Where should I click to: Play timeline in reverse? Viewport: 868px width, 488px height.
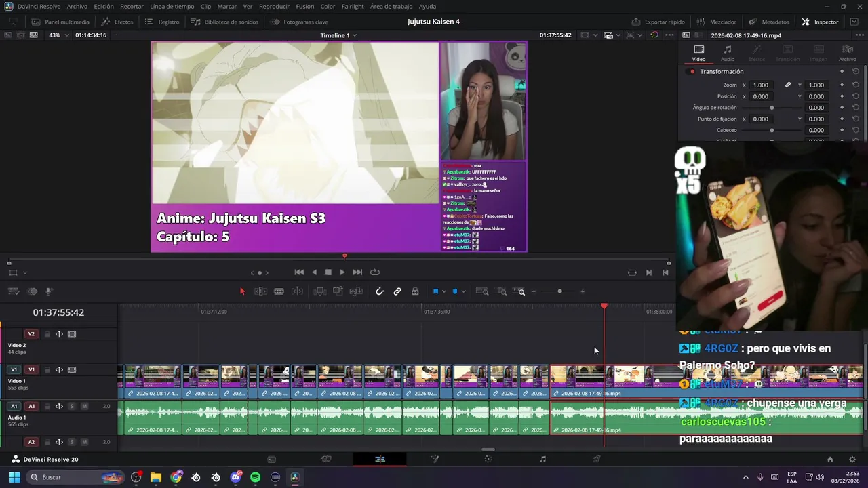[x=314, y=272]
